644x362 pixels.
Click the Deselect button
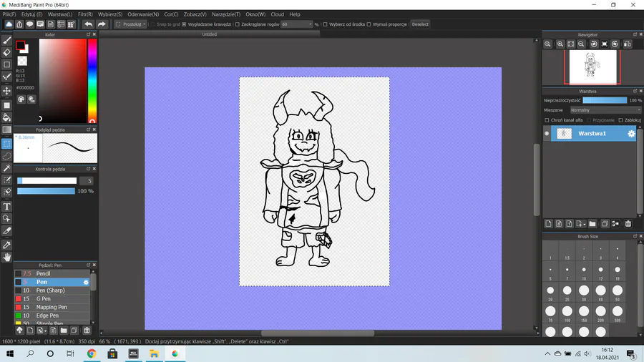pyautogui.click(x=420, y=24)
